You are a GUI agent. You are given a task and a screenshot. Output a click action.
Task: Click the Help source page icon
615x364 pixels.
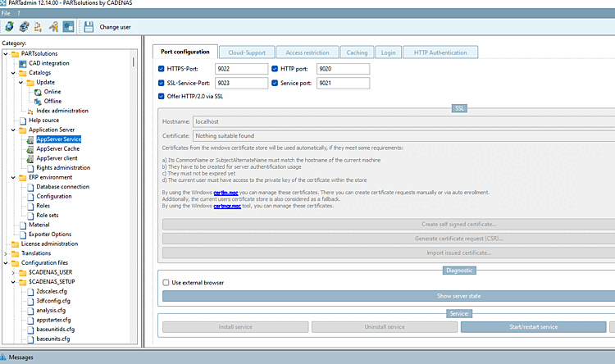[x=23, y=121]
